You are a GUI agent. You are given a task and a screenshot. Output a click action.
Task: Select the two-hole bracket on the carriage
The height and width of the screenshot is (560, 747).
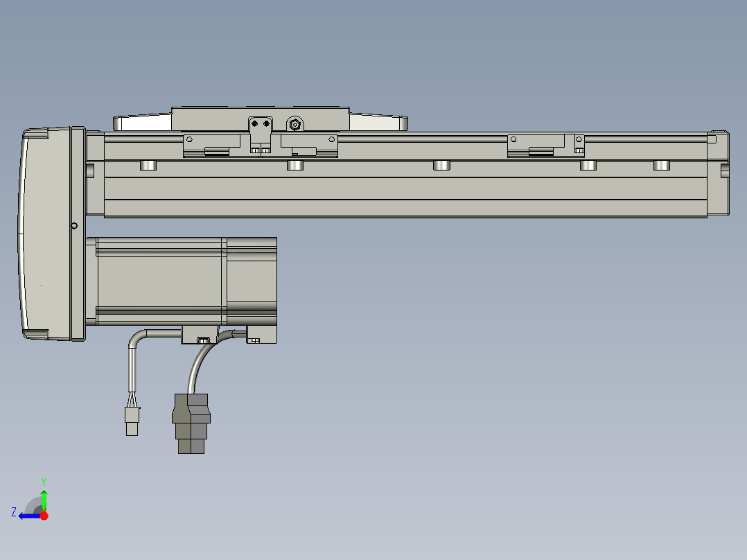click(261, 135)
